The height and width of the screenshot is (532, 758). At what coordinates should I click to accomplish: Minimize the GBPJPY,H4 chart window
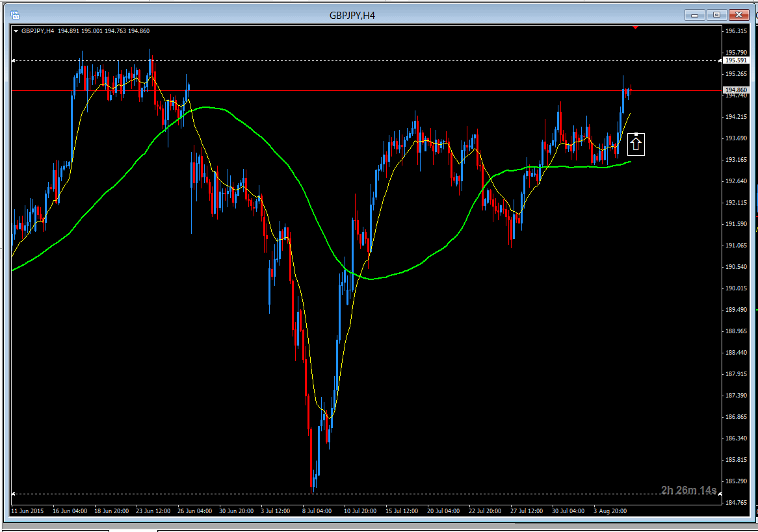pyautogui.click(x=696, y=15)
